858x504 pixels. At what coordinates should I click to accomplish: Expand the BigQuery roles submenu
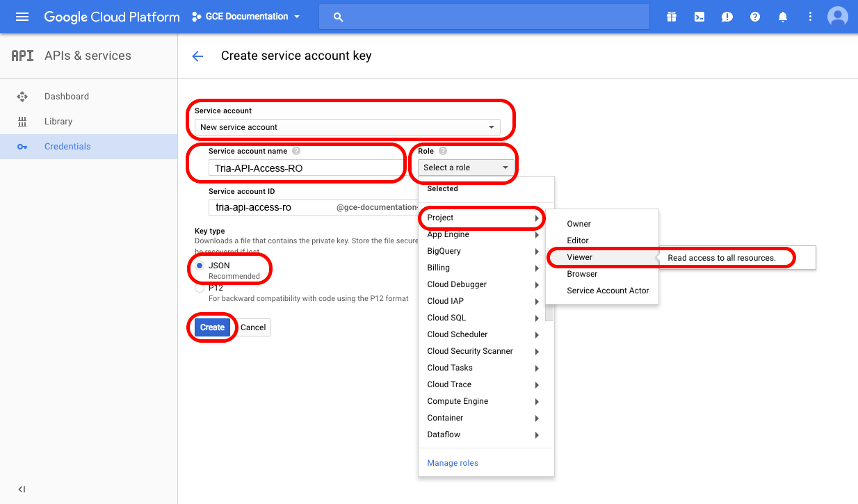click(x=485, y=251)
